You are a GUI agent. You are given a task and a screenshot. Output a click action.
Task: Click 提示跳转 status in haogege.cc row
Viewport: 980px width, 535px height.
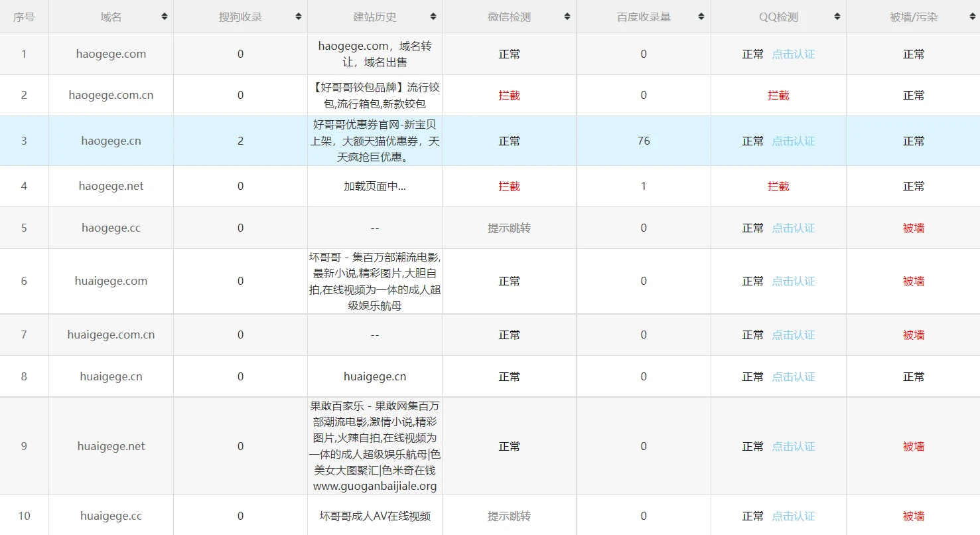point(509,228)
